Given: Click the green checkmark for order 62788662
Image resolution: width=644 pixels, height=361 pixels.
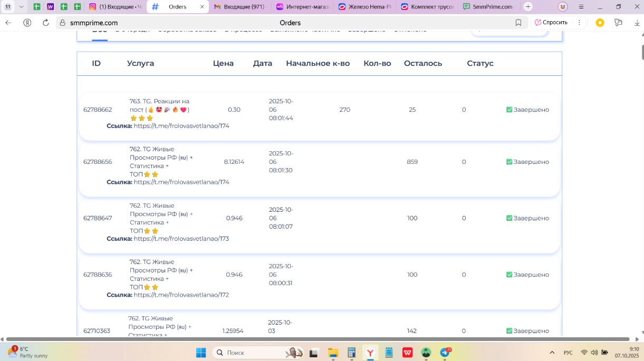Looking at the screenshot, I should coord(509,110).
